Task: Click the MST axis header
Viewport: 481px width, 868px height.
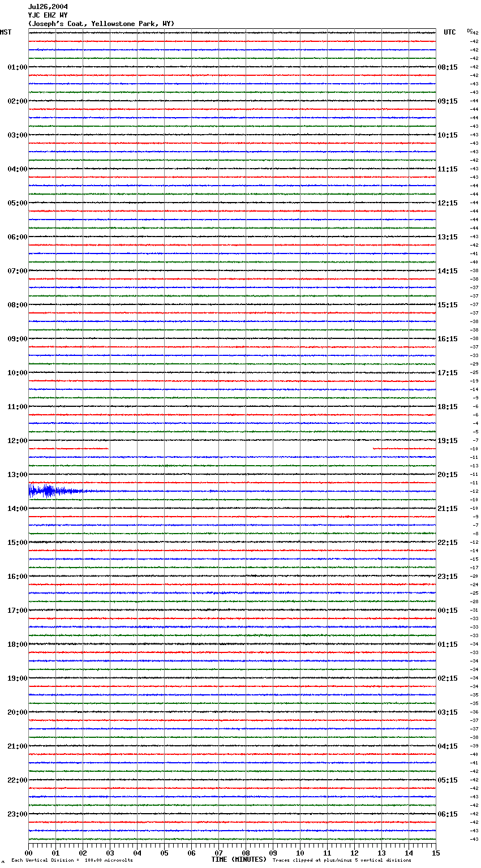Action: (6, 32)
